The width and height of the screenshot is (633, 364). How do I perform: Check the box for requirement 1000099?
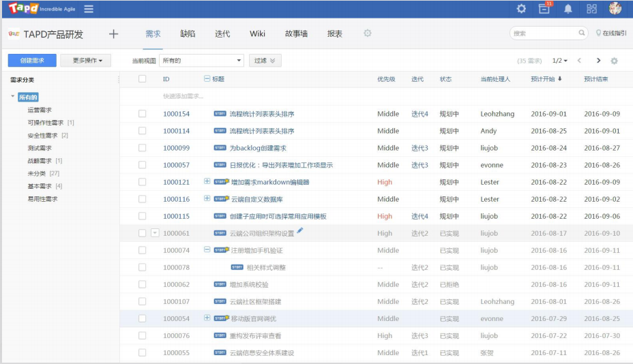pyautogui.click(x=142, y=148)
